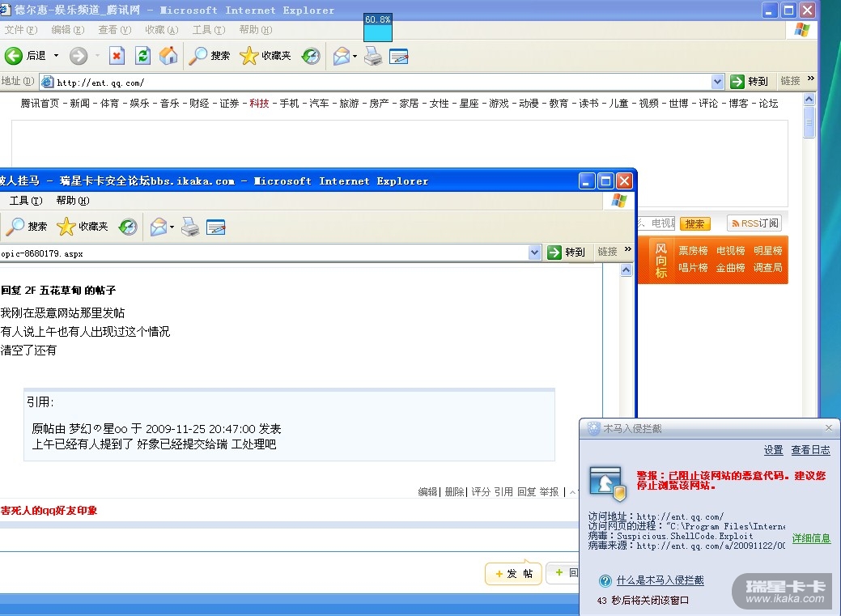Expand the Forward button history arrow
Image resolution: width=841 pixels, height=616 pixels.
[x=97, y=55]
